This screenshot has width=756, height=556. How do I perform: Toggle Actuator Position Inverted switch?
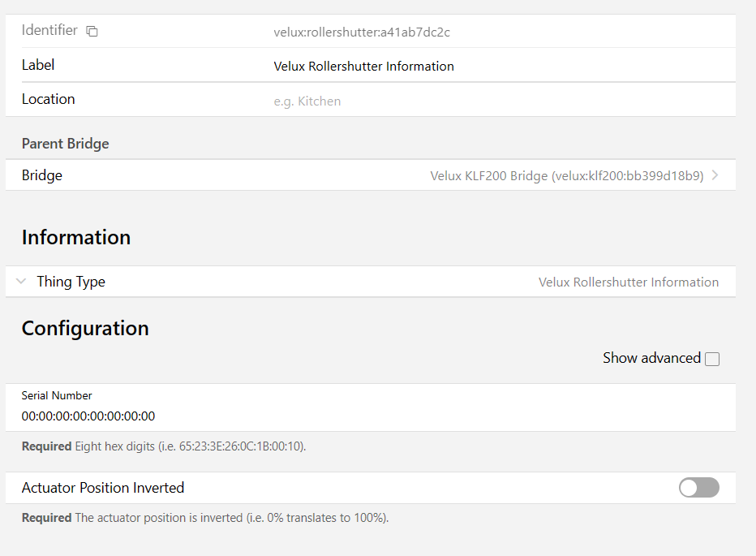point(699,488)
